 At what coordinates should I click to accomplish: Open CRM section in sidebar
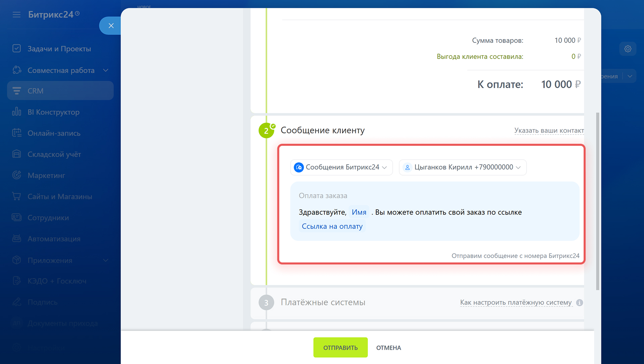tap(60, 91)
